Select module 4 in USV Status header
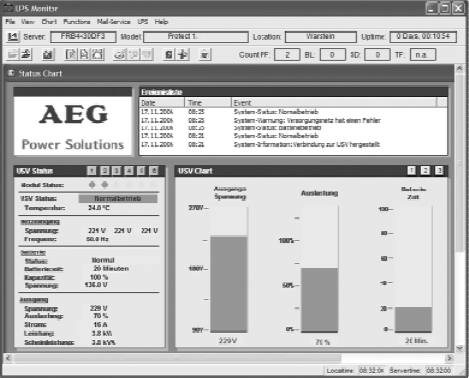Image resolution: width=469 pixels, height=378 pixels. click(x=129, y=171)
